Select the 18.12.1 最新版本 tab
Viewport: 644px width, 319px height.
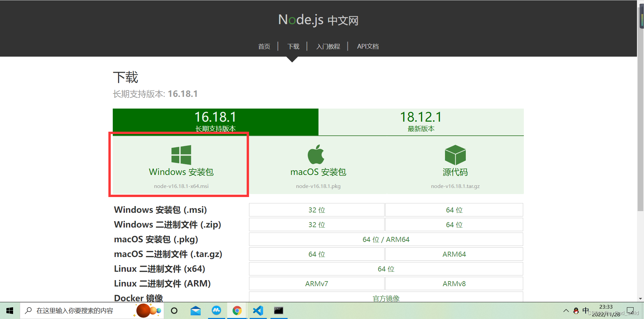[x=421, y=122]
